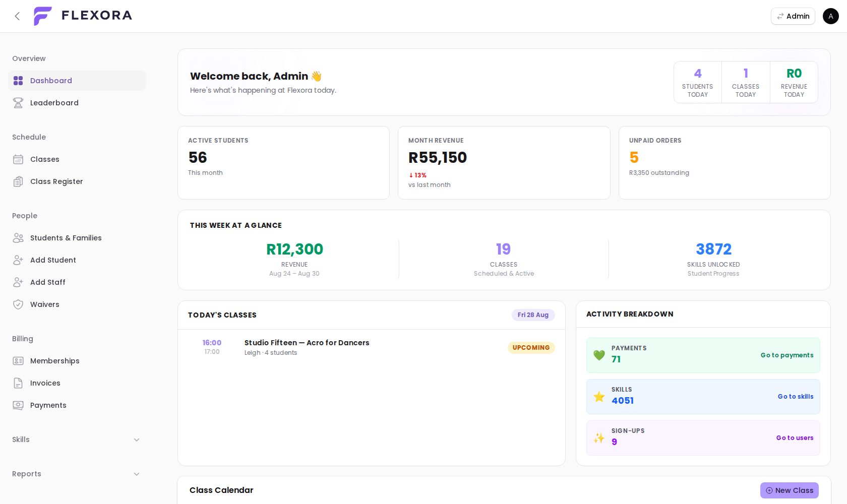
Task: Click the Students & Families people icon
Action: pos(18,238)
